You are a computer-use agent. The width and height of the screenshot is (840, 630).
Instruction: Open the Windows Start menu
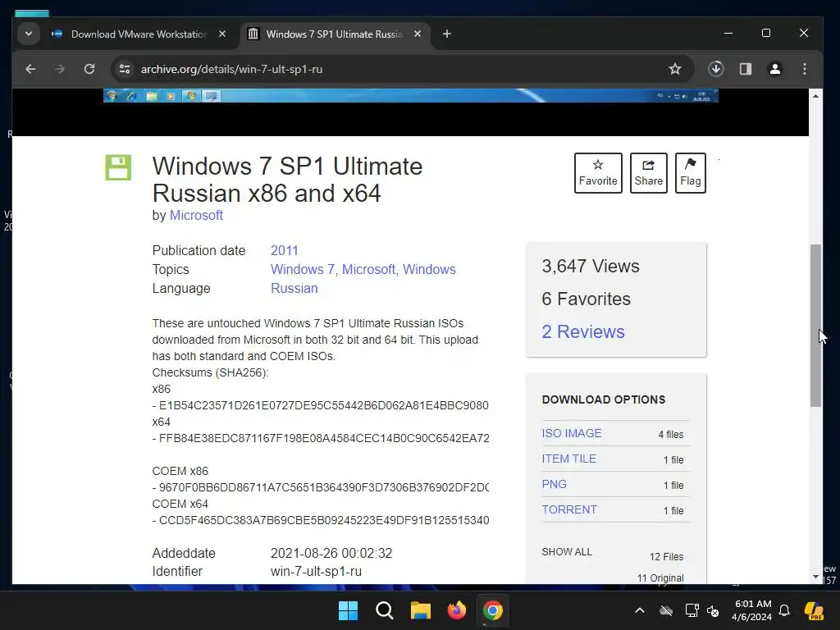pos(348,610)
